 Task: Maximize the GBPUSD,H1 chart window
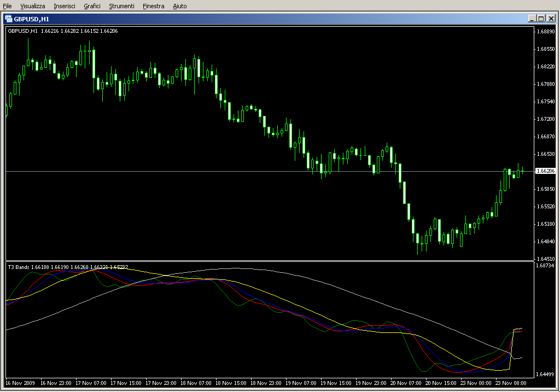541,19
